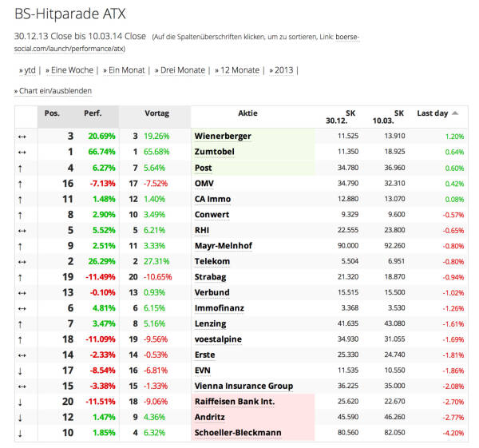Screen dimensions: 479x448
Task: Click Raiffeisen's -11.51% performance value
Action: [x=101, y=402]
